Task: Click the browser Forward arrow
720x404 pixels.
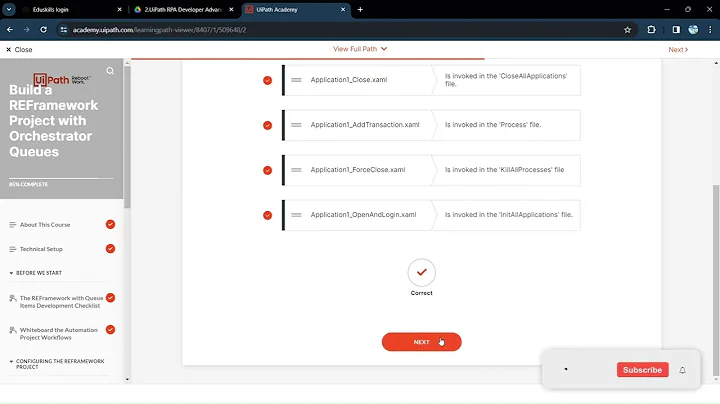Action: coord(27,29)
